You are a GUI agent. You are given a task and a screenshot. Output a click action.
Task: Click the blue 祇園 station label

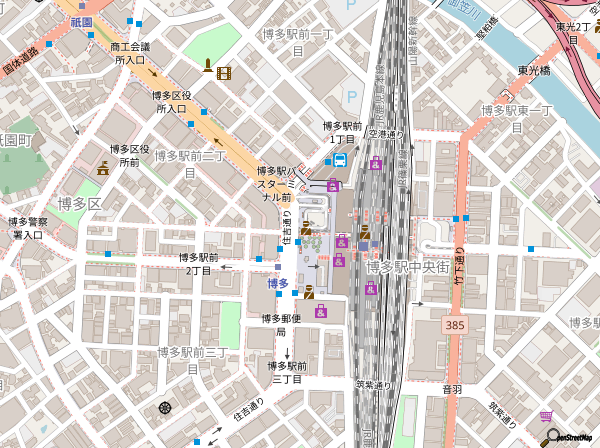coord(81,21)
